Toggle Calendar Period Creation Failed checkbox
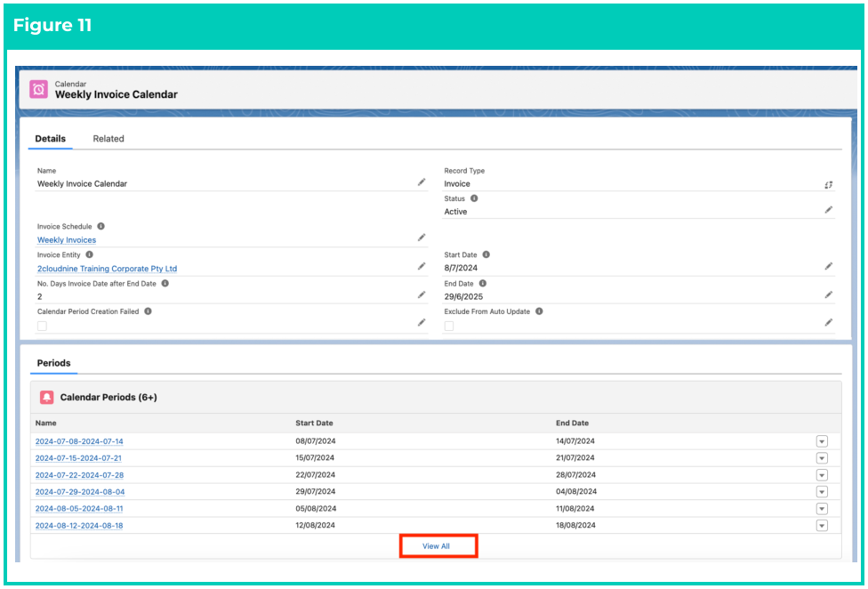The image size is (868, 589). click(x=42, y=326)
